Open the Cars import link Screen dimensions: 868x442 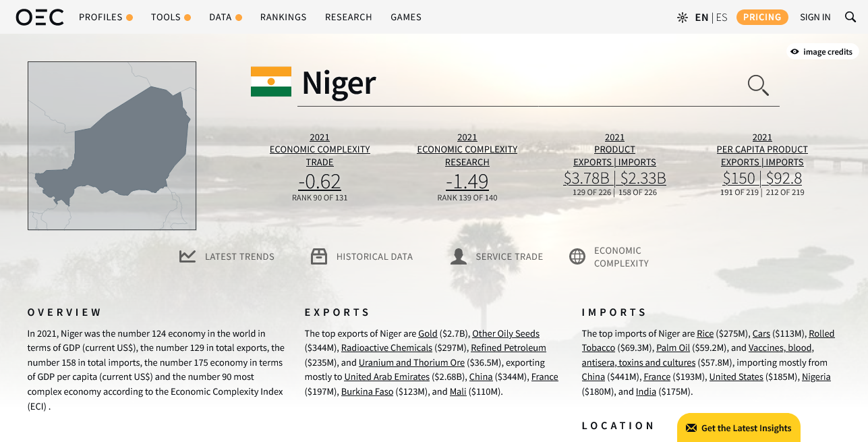point(761,333)
